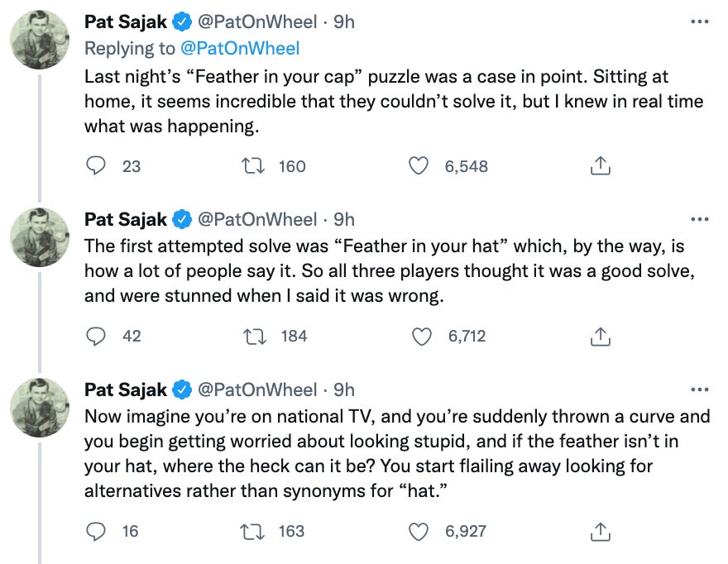Like the tweet with 6,548 likes
728x564 pixels.
(x=420, y=166)
